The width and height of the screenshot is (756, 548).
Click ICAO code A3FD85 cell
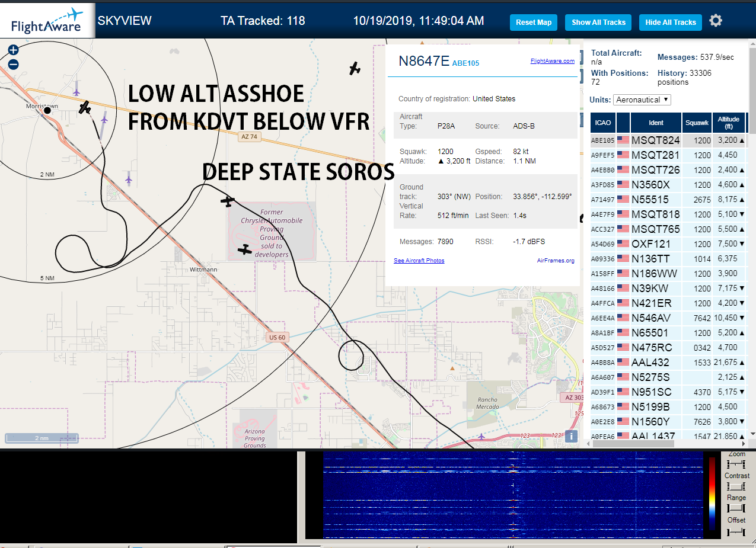tap(602, 185)
